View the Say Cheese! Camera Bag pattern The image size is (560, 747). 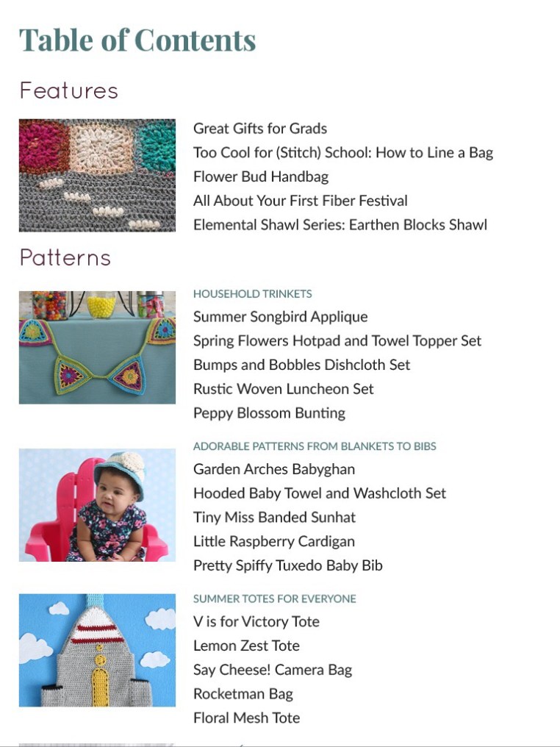pyautogui.click(x=272, y=671)
